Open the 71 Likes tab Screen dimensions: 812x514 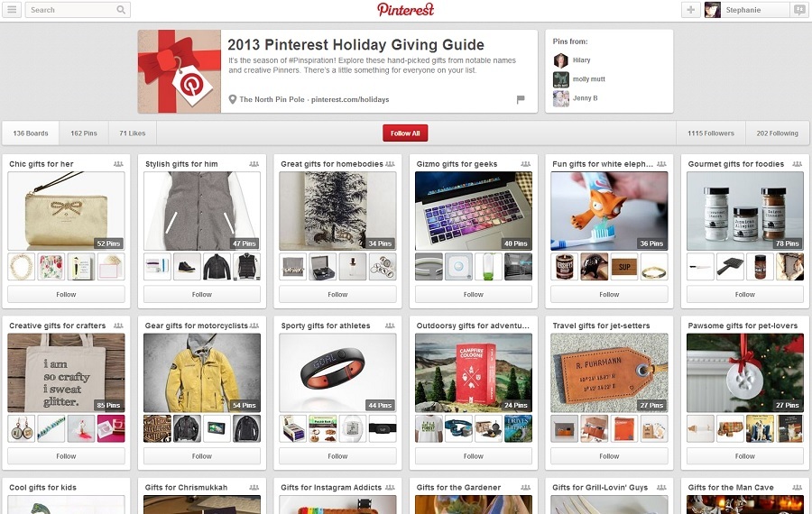pos(132,133)
